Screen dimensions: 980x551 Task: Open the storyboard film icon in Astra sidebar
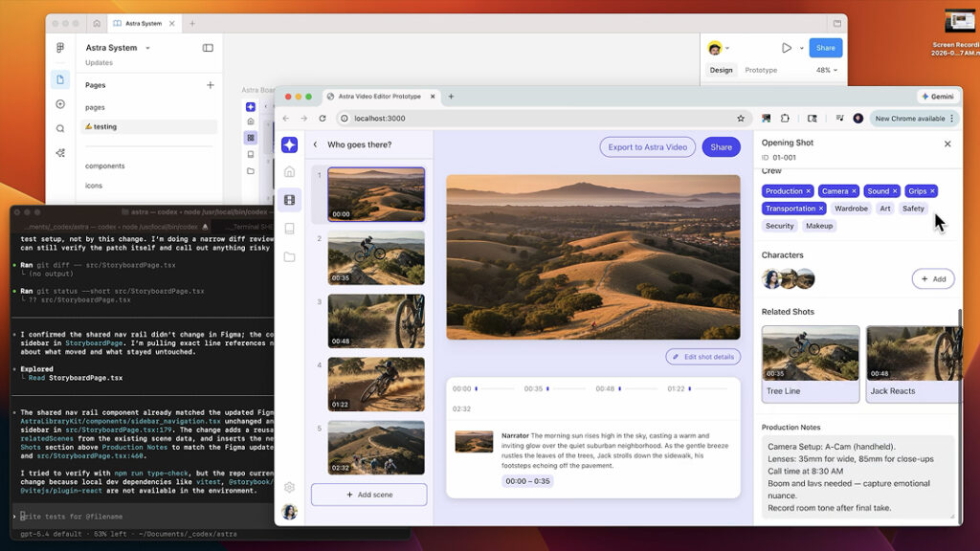coord(289,200)
